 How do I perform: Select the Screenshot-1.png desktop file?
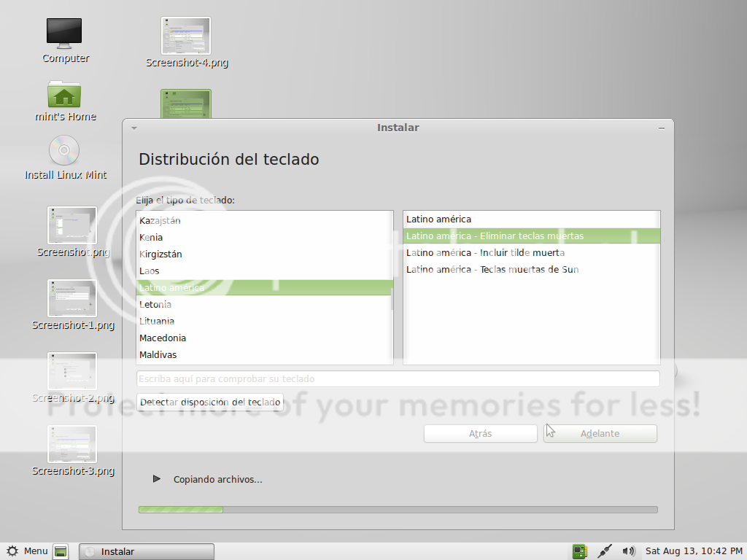pos(72,298)
